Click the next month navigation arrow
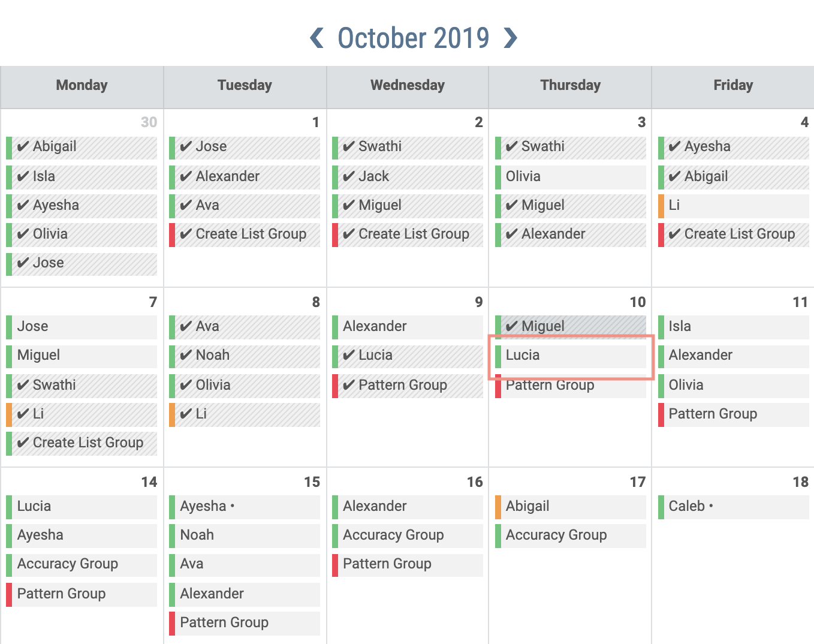Image resolution: width=814 pixels, height=644 pixels. [x=511, y=38]
